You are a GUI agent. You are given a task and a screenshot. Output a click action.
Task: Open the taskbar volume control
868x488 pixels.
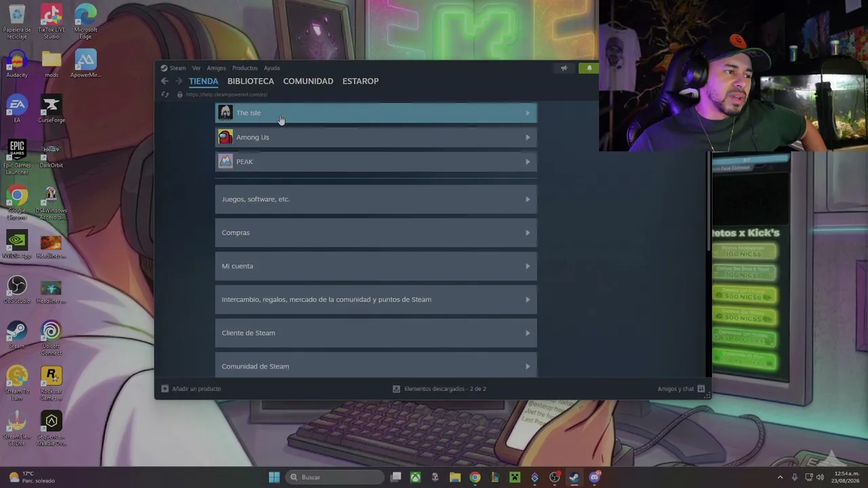(x=821, y=477)
